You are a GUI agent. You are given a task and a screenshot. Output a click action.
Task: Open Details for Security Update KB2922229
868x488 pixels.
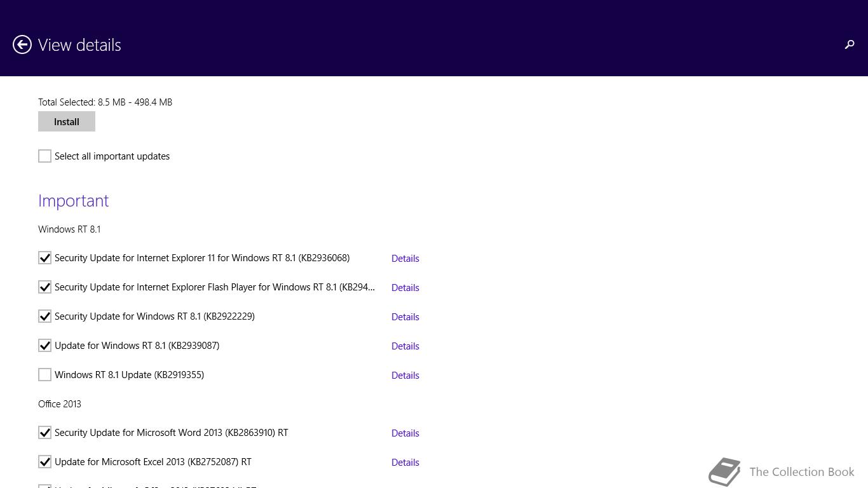405,317
